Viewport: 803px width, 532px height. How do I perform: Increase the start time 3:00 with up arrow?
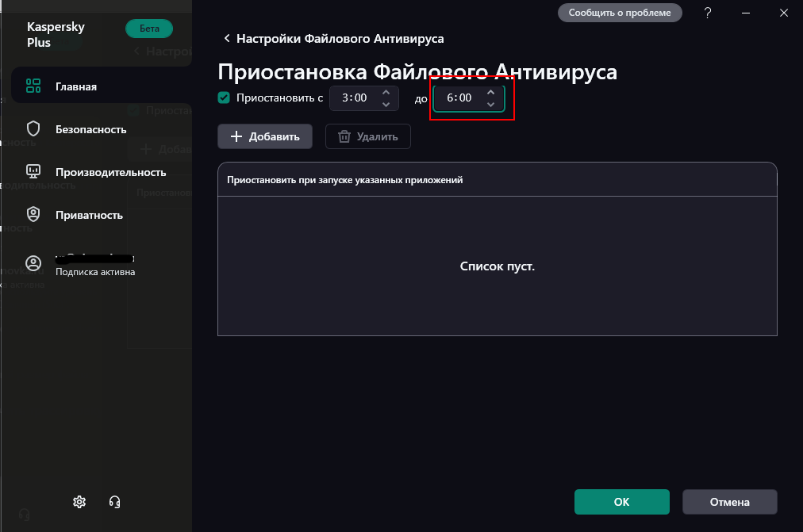click(x=386, y=92)
